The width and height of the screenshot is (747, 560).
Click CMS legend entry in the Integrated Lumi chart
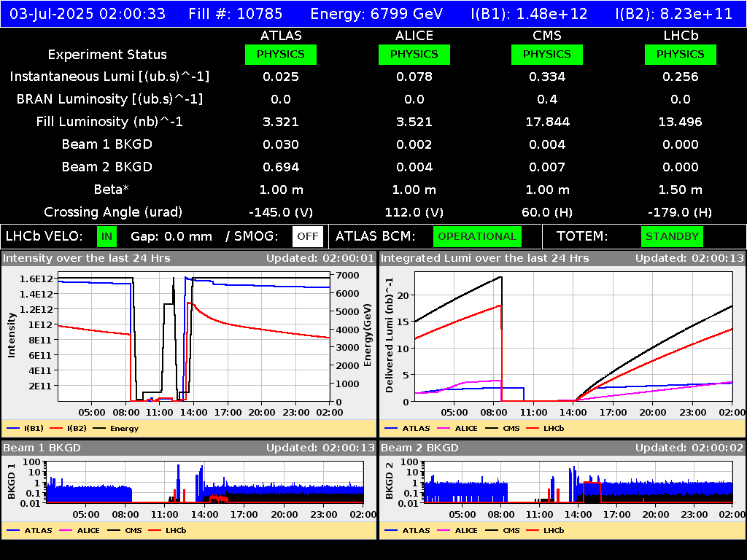[502, 428]
